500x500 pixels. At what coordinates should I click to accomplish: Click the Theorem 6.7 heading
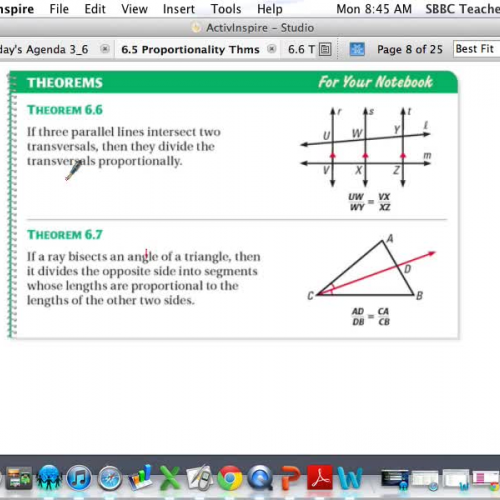coord(65,235)
